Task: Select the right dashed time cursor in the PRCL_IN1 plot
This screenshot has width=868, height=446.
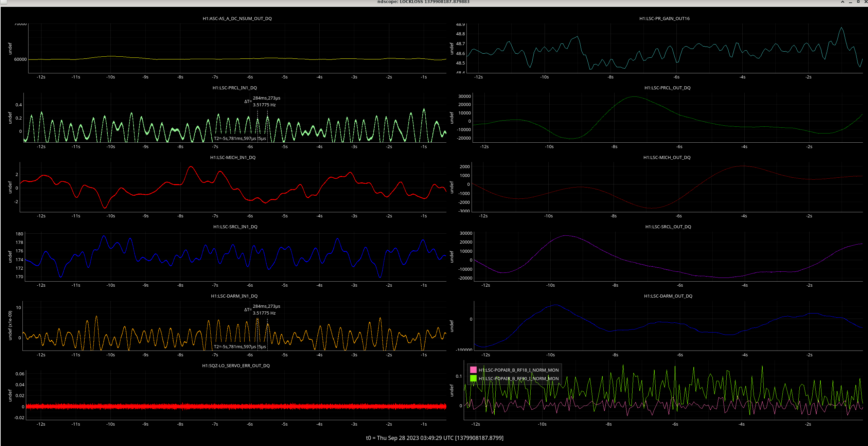Action: (x=267, y=126)
